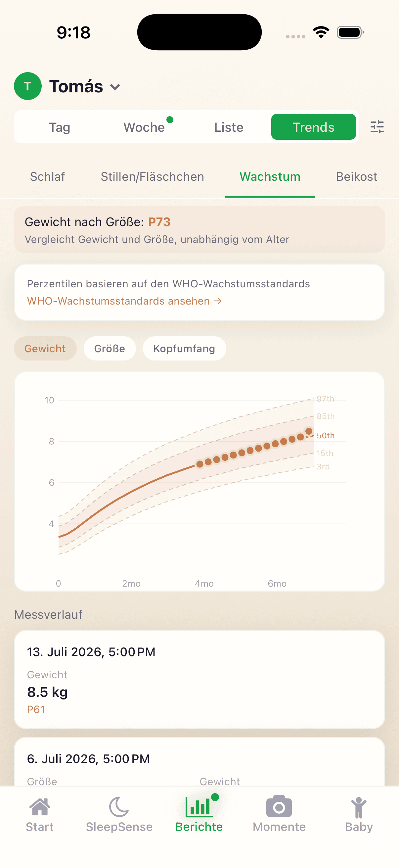Viewport: 399px width, 868px height.
Task: Expand the Tomás child selector chevron
Action: tap(115, 87)
